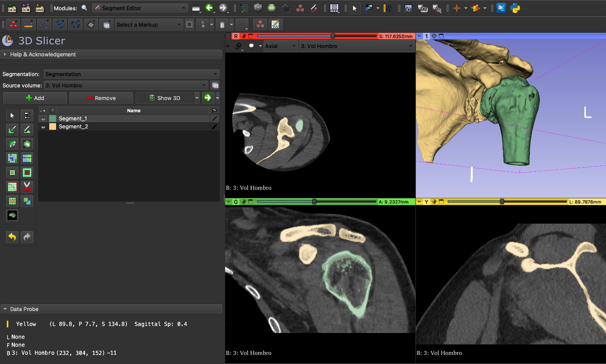Viewport: 606px width, 364px height.
Task: Open the Python console
Action: click(515, 8)
